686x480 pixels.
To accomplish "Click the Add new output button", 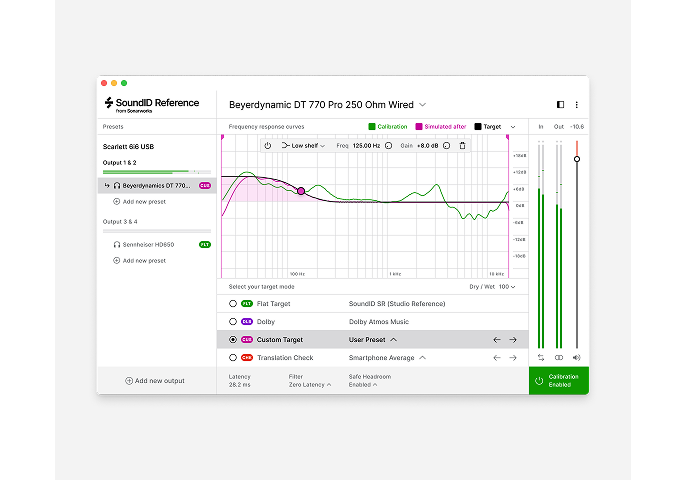I will (155, 381).
